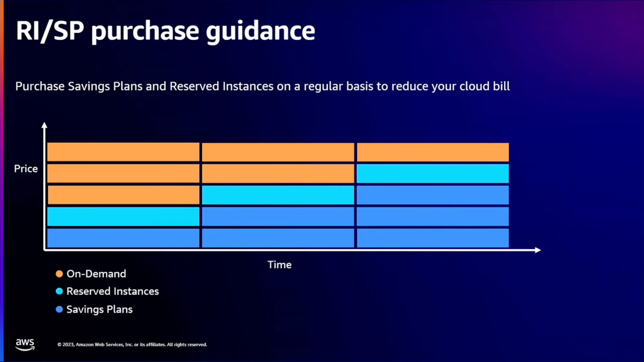The width and height of the screenshot is (644, 362).
Task: Select the cyan Reserved Instances bar in second column
Action: 278,195
